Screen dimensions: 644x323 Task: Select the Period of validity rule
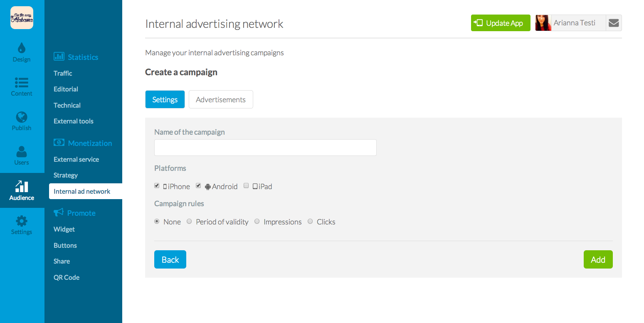click(189, 221)
